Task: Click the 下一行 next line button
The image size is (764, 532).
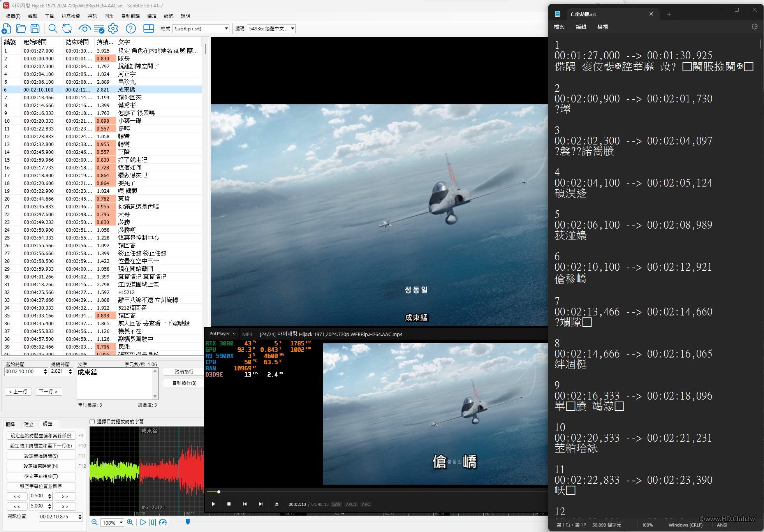Action: point(48,391)
